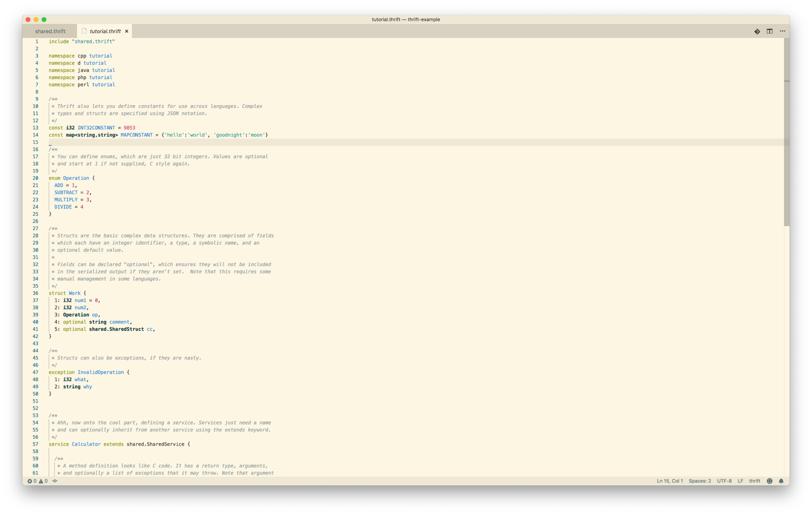The width and height of the screenshot is (812, 515).
Task: Open the LF end-of-line selector
Action: tap(740, 481)
